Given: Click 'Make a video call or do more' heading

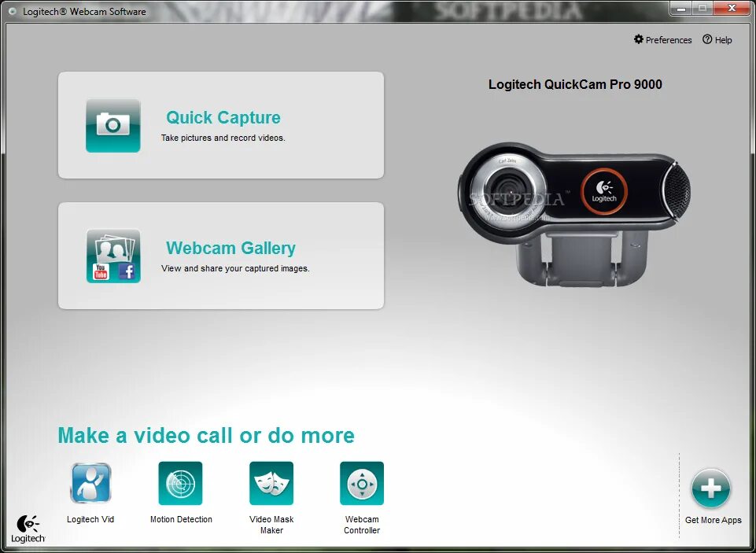Looking at the screenshot, I should [x=206, y=435].
